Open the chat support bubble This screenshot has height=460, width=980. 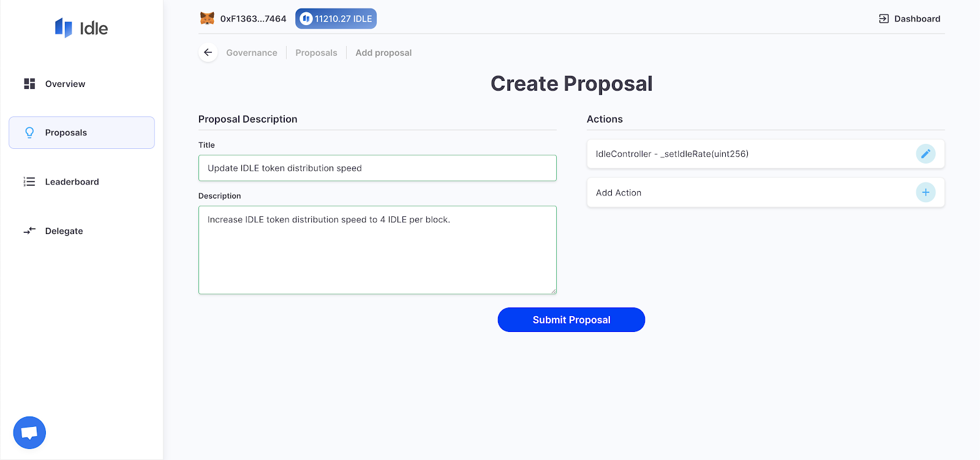tap(29, 432)
